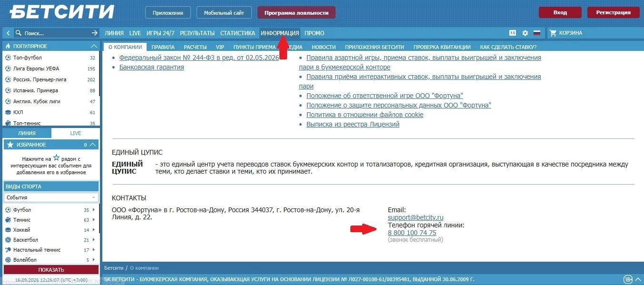Select the РАСЧЕТЫ subtab
644x285 pixels.
(195, 47)
